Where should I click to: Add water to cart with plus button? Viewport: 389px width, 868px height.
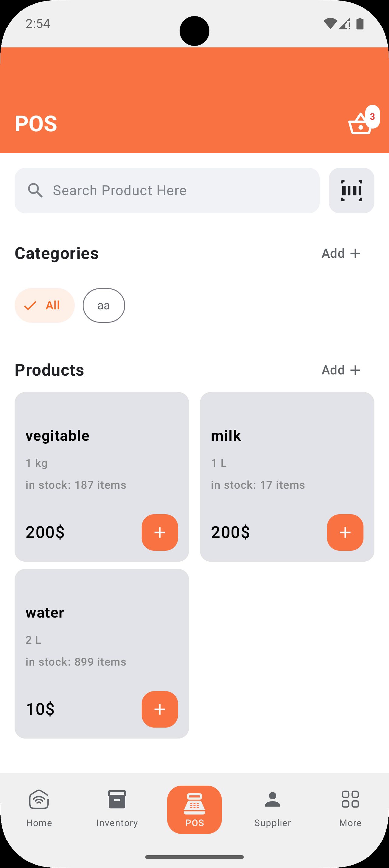click(160, 709)
